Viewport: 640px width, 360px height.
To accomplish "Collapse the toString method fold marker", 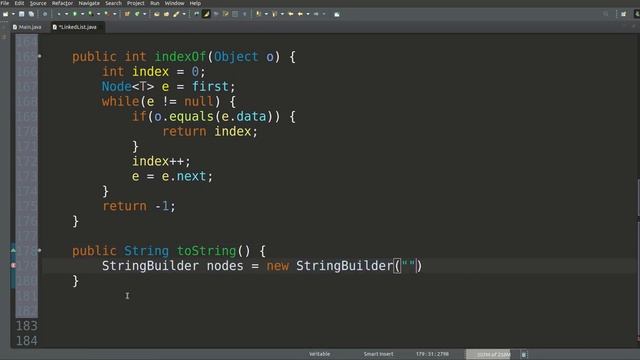I will tap(40, 250).
